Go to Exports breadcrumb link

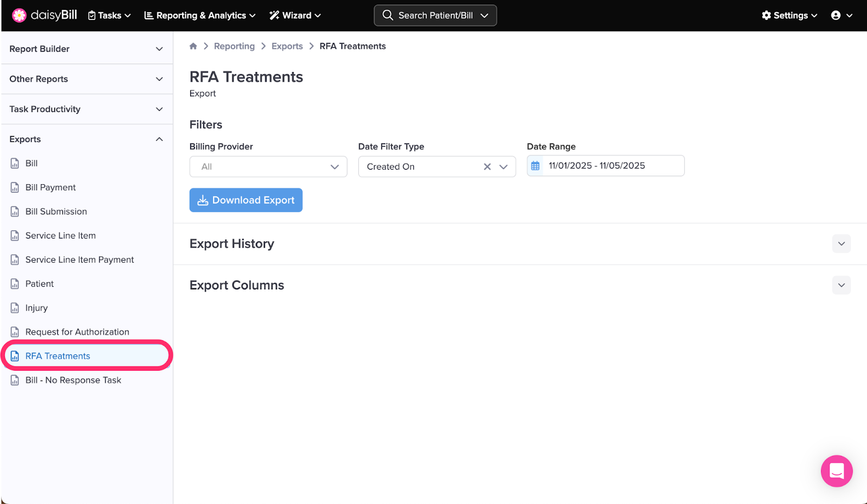coord(287,47)
